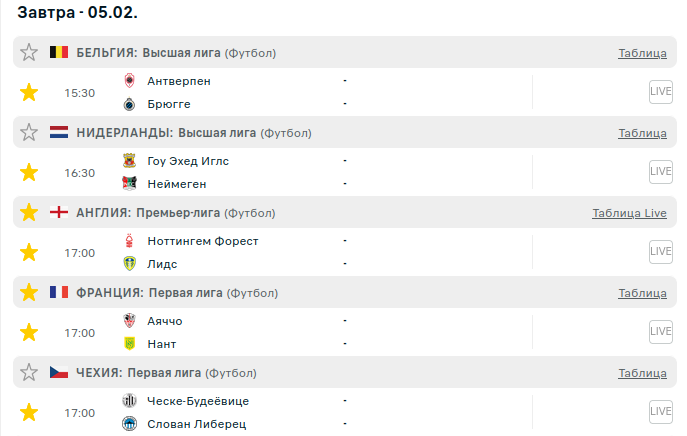Click LIVE icon for Go Ahead Eagles match
Screen dimensions: 687x436
[660, 172]
